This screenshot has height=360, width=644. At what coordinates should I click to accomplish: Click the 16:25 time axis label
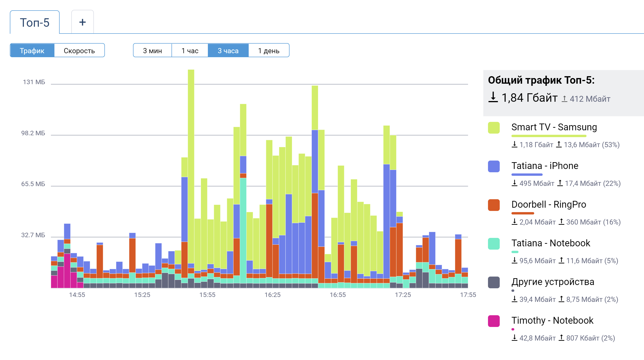pyautogui.click(x=273, y=295)
